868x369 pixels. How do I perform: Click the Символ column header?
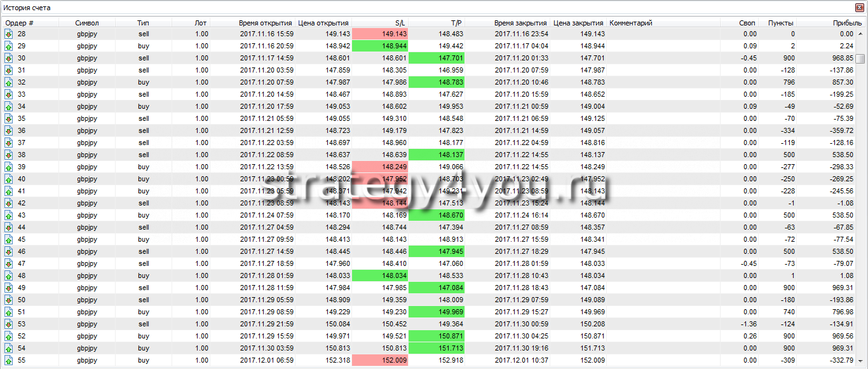pyautogui.click(x=86, y=23)
